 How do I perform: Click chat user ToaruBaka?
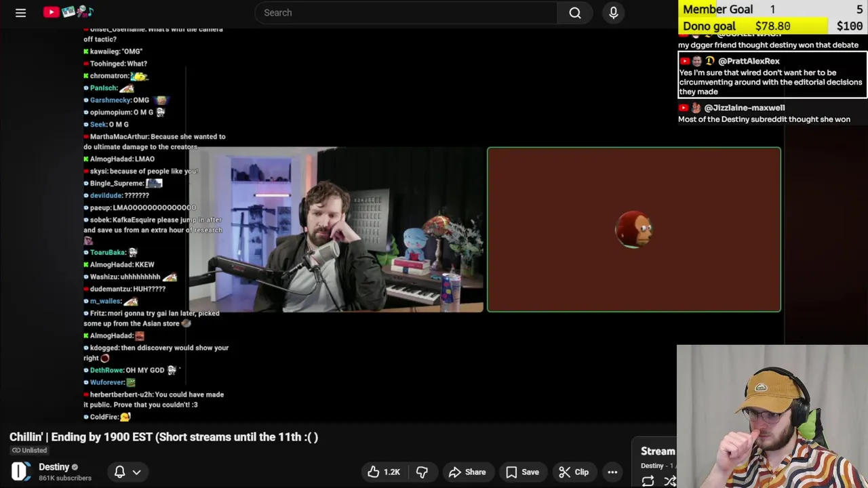point(108,253)
